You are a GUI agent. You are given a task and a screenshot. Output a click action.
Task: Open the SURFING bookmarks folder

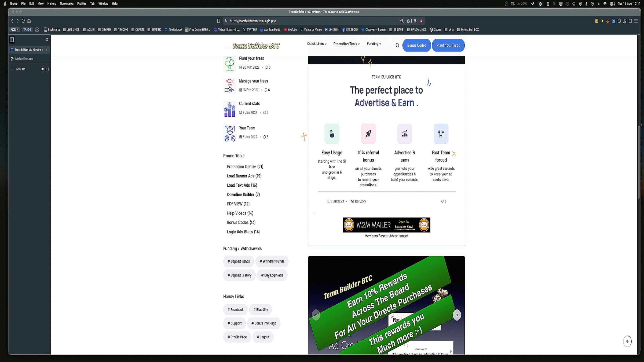click(x=155, y=30)
